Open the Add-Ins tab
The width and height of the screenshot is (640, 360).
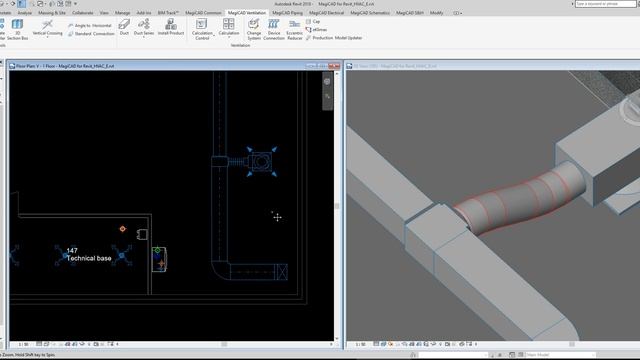[144, 13]
